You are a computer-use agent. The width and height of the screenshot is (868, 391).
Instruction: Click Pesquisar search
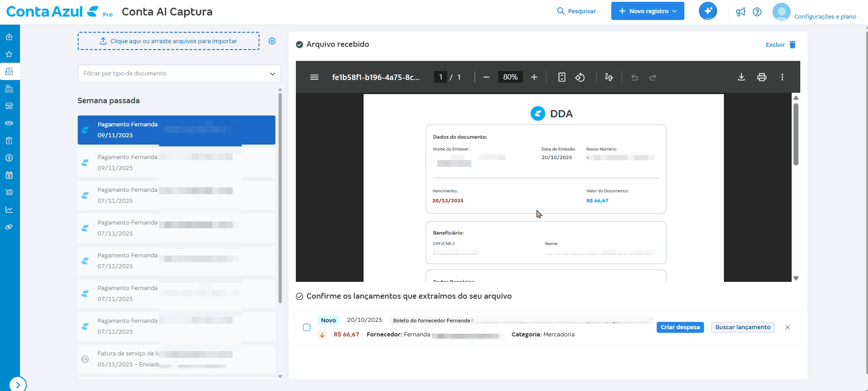pyautogui.click(x=576, y=11)
